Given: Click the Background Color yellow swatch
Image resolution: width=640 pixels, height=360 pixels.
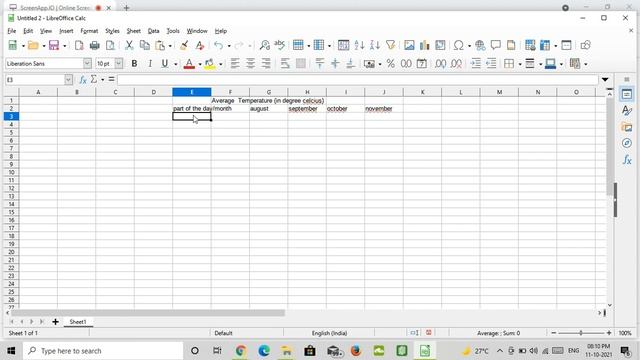Looking at the screenshot, I should click(210, 64).
